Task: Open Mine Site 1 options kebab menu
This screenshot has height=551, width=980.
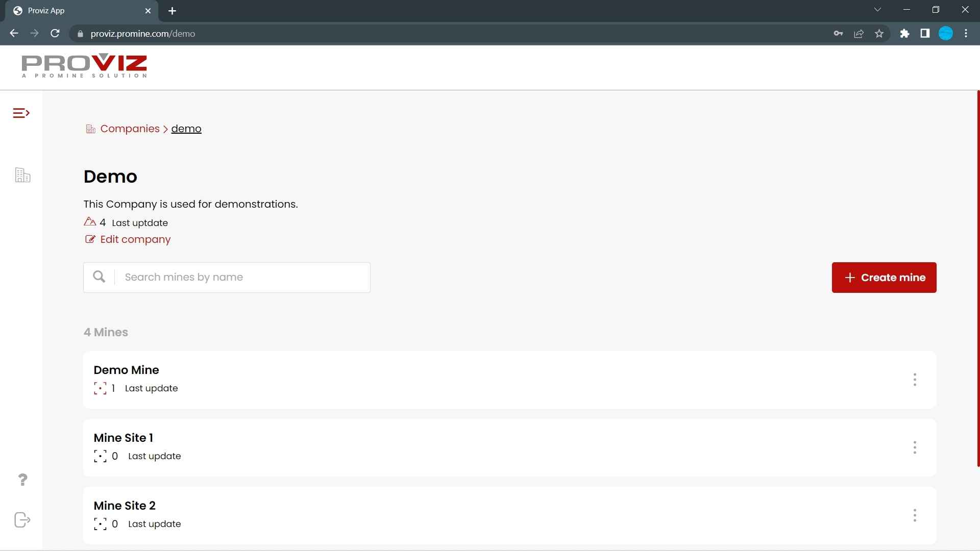Action: (915, 447)
